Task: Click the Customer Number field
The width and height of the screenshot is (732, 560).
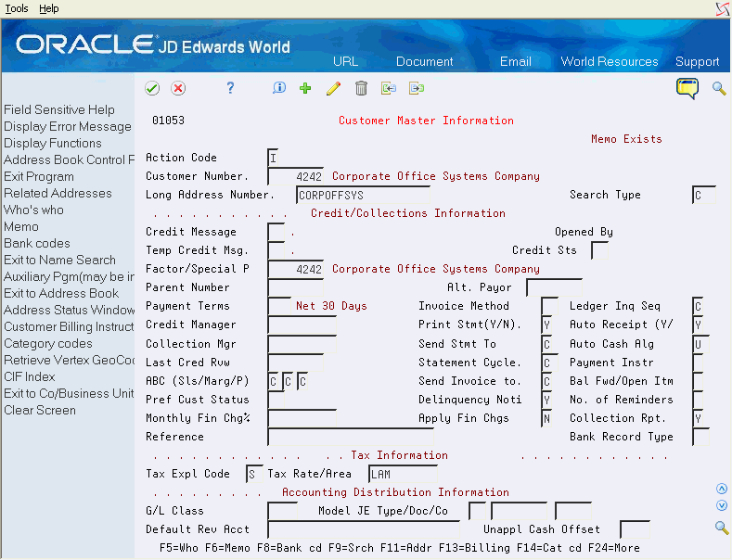Action: pyautogui.click(x=296, y=176)
